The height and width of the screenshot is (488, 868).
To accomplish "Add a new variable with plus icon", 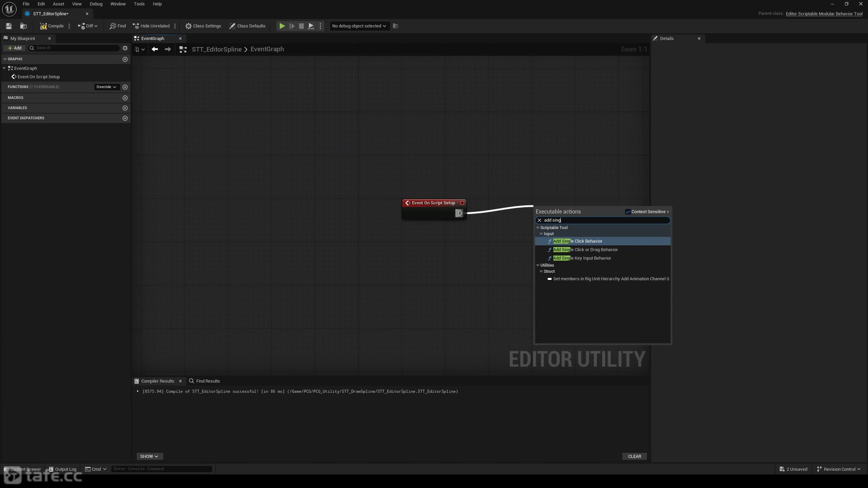I will pyautogui.click(x=125, y=108).
